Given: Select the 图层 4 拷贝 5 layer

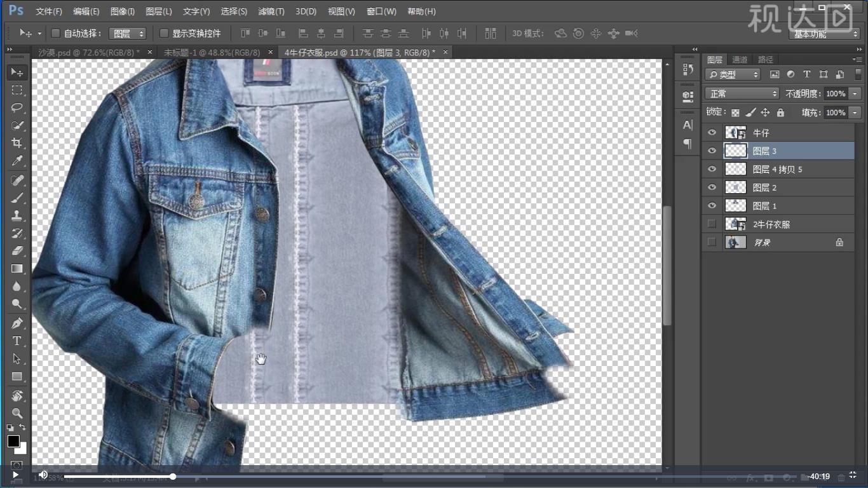Looking at the screenshot, I should click(x=777, y=169).
